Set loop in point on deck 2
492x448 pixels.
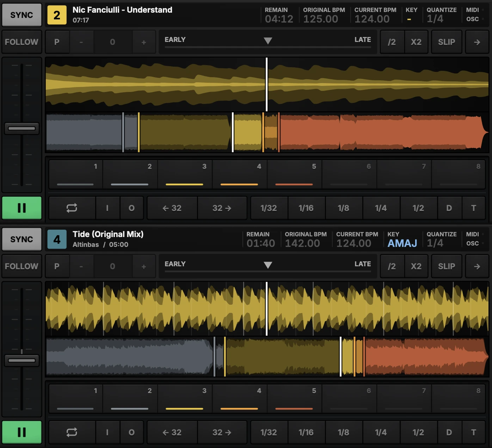[107, 208]
